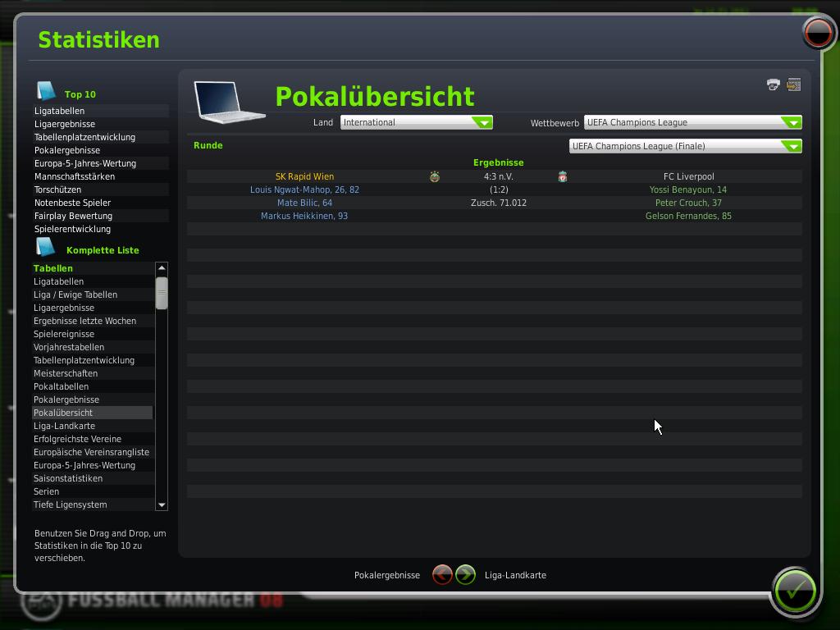Open Mannschaftsstärken in Top 10
The width and height of the screenshot is (840, 630).
pos(75,176)
